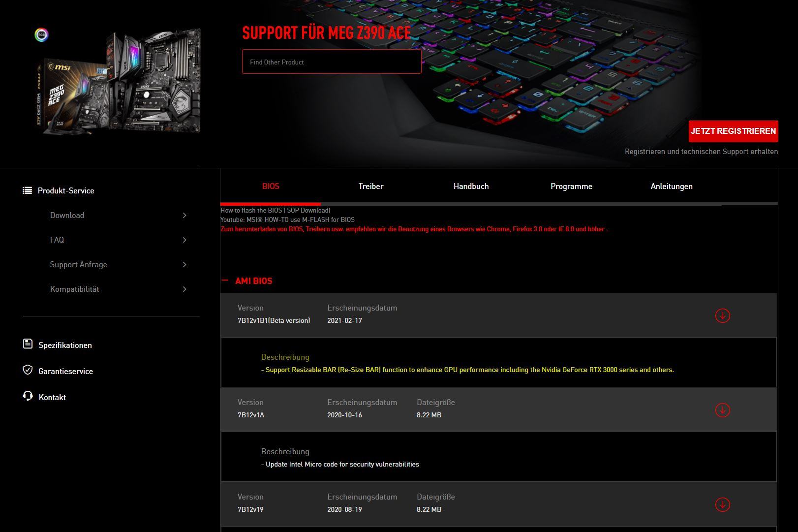Open the Kontakt link

pyautogui.click(x=52, y=397)
